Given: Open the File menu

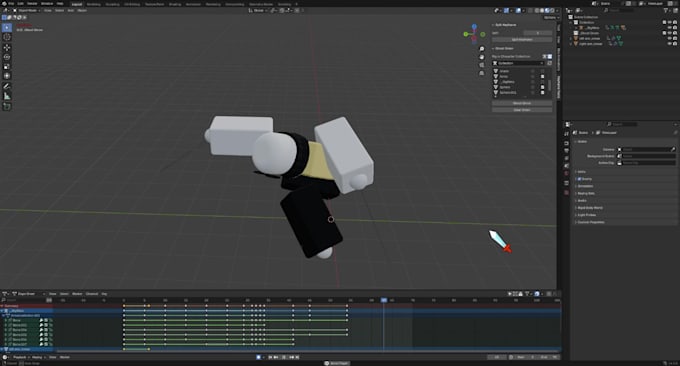Looking at the screenshot, I should pyautogui.click(x=11, y=3).
